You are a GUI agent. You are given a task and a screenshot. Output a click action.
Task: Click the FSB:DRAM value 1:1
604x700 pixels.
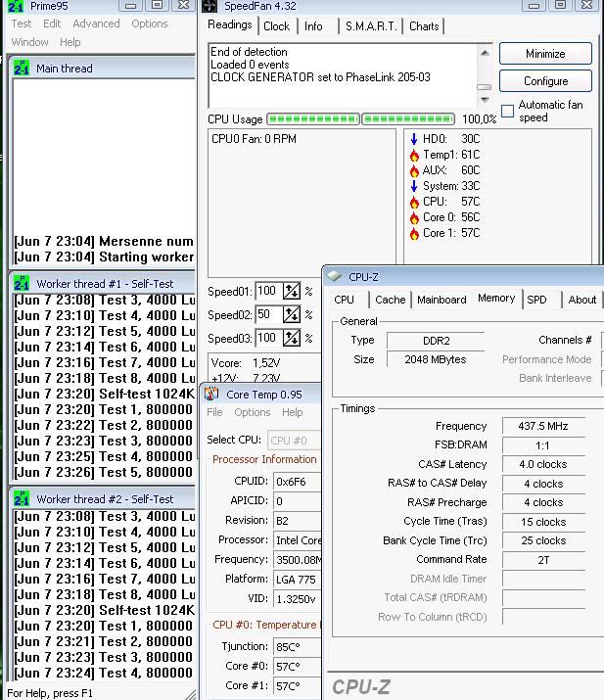coord(543,445)
